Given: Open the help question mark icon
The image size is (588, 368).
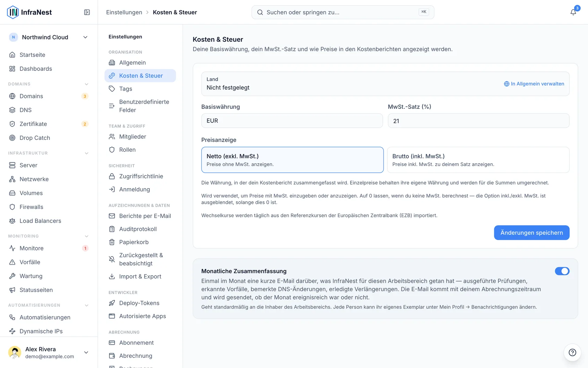Looking at the screenshot, I should click(572, 352).
